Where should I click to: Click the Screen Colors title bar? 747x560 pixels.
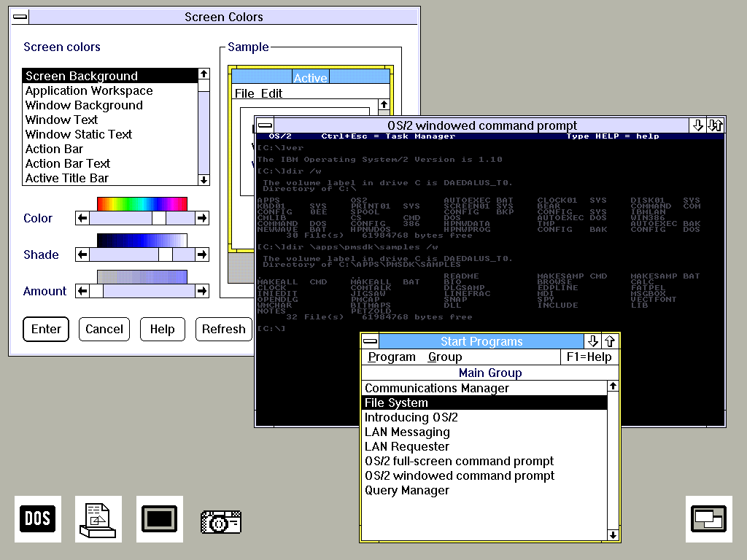[x=223, y=17]
